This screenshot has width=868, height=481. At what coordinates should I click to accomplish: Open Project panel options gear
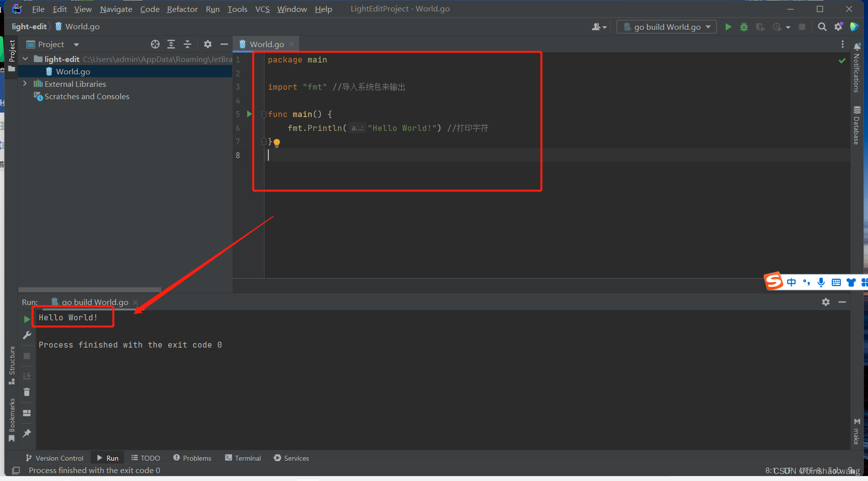(x=208, y=44)
